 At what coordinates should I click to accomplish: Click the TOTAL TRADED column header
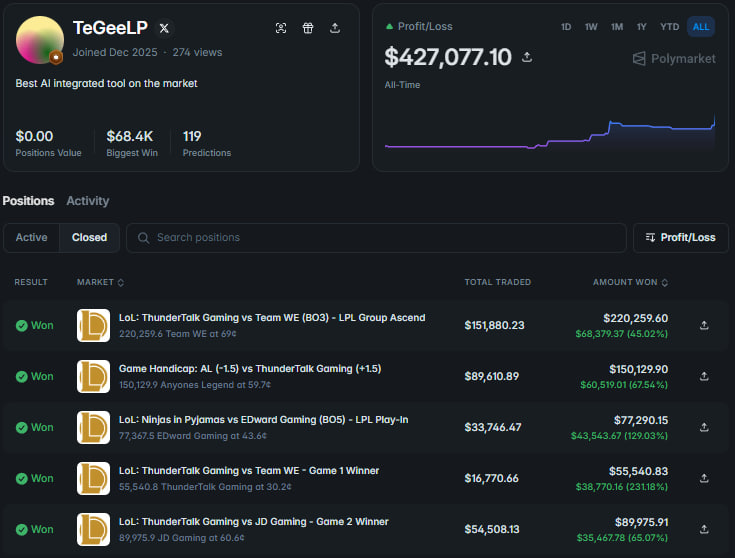click(x=498, y=282)
